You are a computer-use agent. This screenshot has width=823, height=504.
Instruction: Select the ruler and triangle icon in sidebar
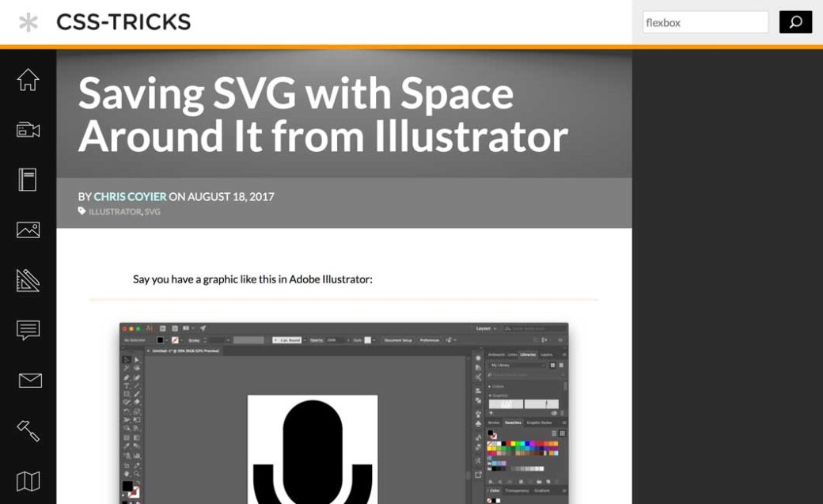point(28,280)
